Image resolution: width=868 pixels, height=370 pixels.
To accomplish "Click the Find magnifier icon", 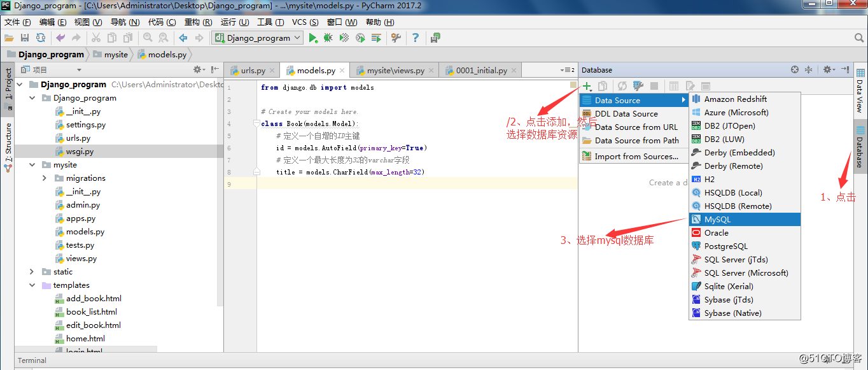I will click(148, 38).
